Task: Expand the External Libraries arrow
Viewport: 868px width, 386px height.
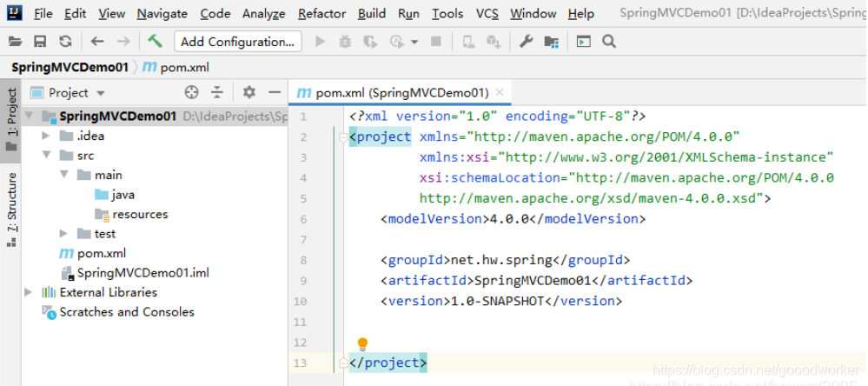Action: (28, 292)
